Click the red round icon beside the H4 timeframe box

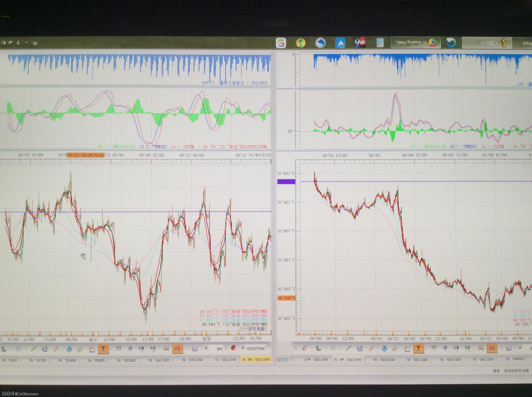click(233, 348)
